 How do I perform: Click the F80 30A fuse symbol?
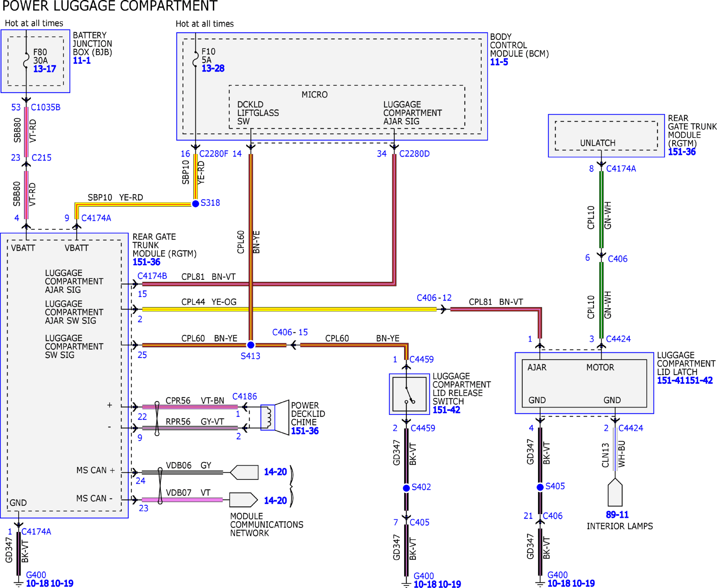pos(26,60)
